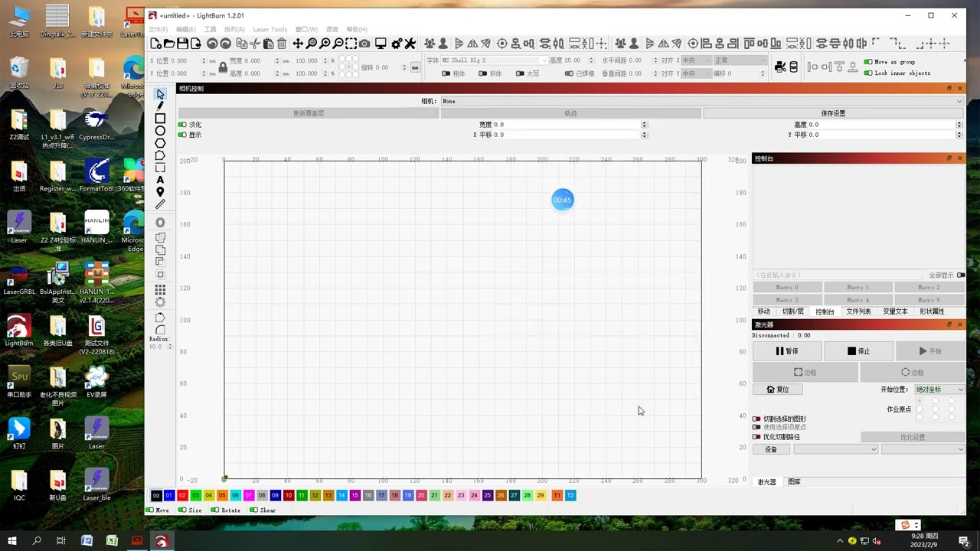The width and height of the screenshot is (980, 551).
Task: Select the Text tool (A)
Action: pyautogui.click(x=160, y=180)
